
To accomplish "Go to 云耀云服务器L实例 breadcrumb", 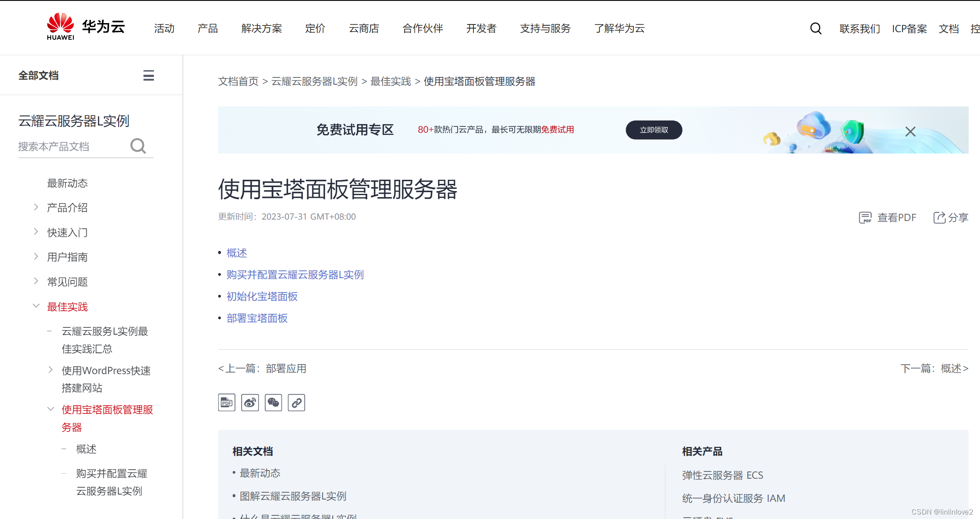I will pos(315,82).
